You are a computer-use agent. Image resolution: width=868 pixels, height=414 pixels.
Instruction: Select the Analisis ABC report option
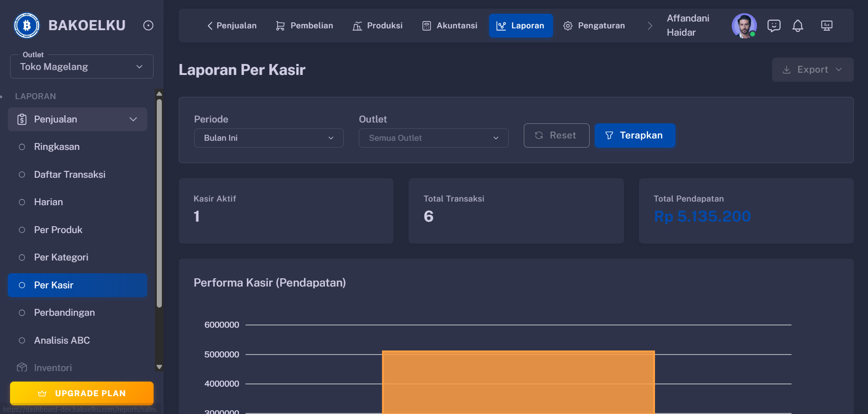pyautogui.click(x=61, y=340)
